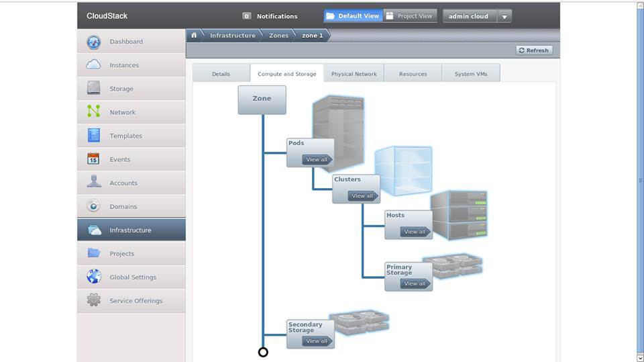The image size is (644, 362).
Task: Navigate to Zones in the breadcrumb
Action: [278, 36]
